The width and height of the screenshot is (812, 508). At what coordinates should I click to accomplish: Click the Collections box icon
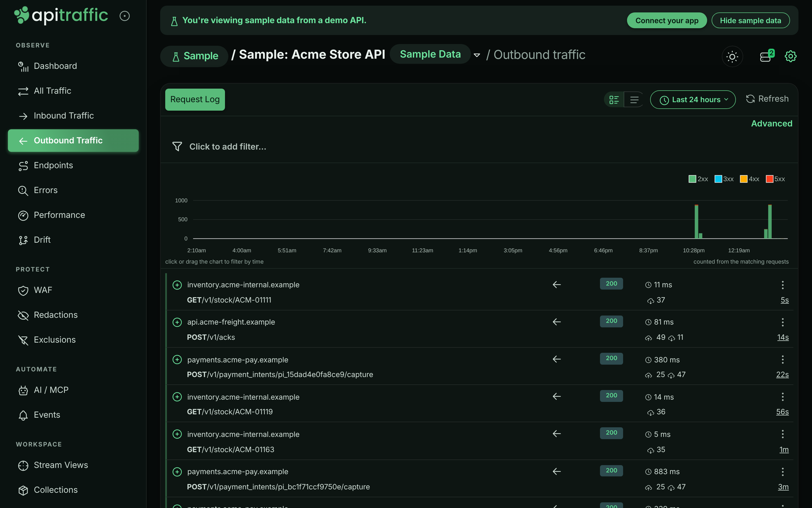(23, 490)
